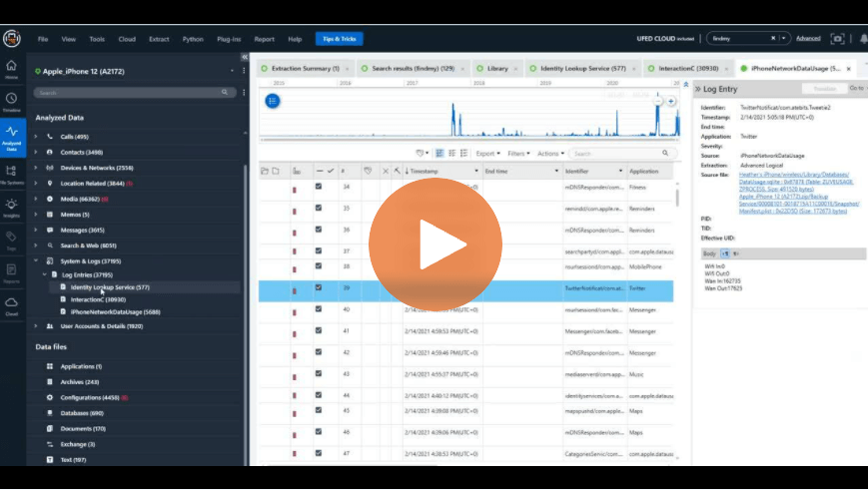Open the Filters dropdown

pos(517,154)
